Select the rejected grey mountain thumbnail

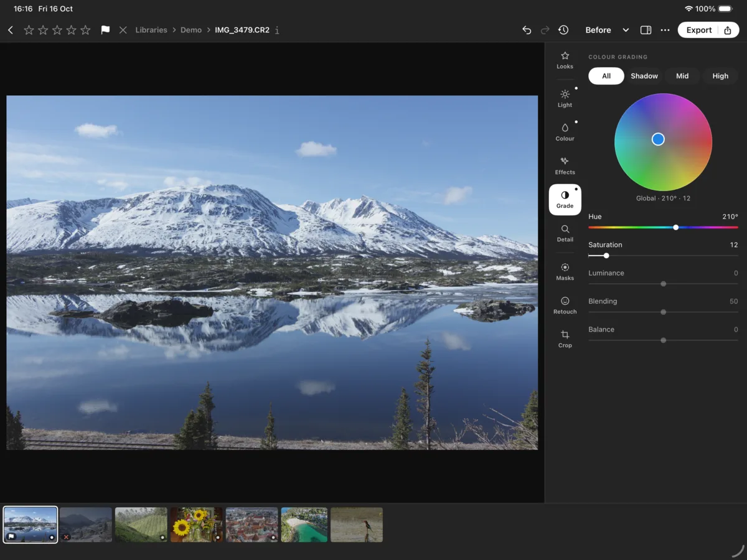click(x=85, y=525)
